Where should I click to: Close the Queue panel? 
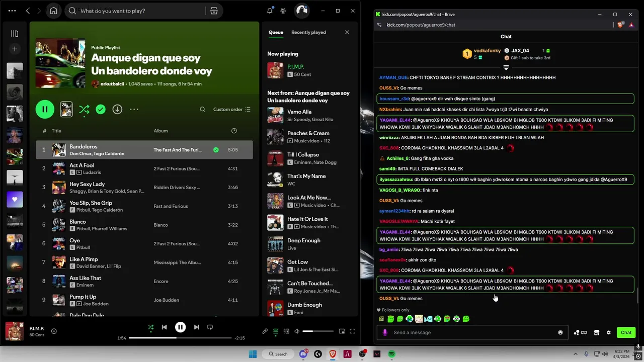[x=347, y=32]
